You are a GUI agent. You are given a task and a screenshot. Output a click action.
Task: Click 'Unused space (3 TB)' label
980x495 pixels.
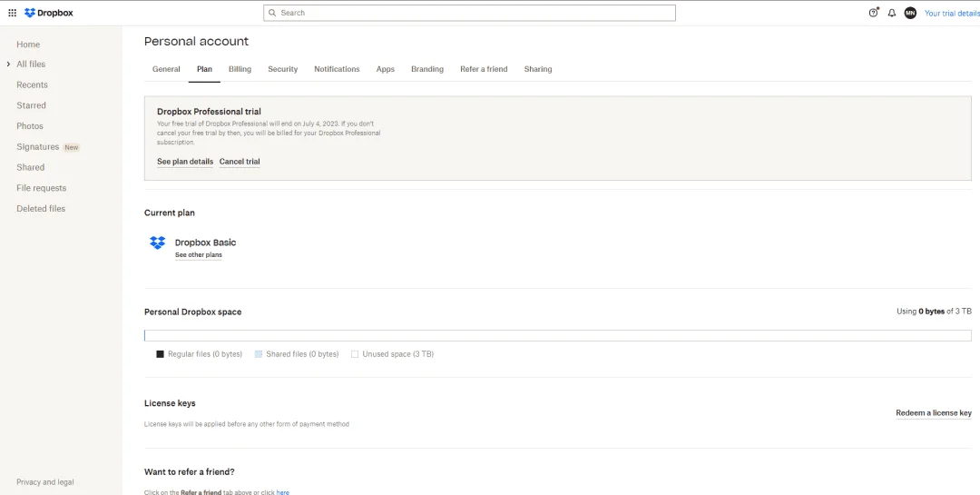[x=398, y=354]
